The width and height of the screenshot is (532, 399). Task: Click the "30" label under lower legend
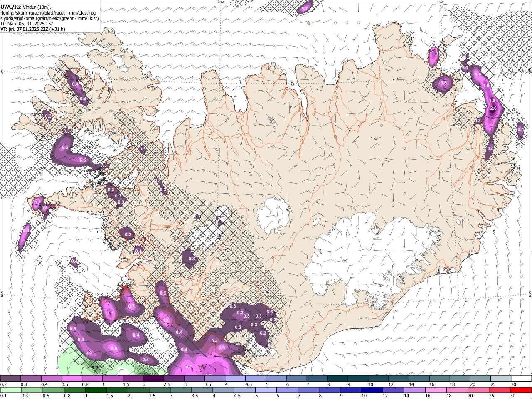[x=514, y=396]
